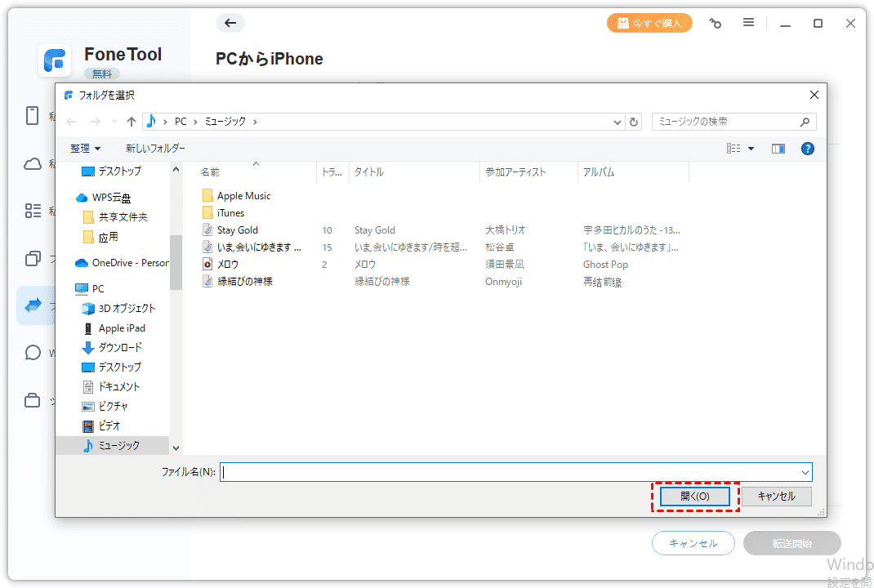Click the up-directory arrow in dialog
874x588 pixels.
pos(132,122)
